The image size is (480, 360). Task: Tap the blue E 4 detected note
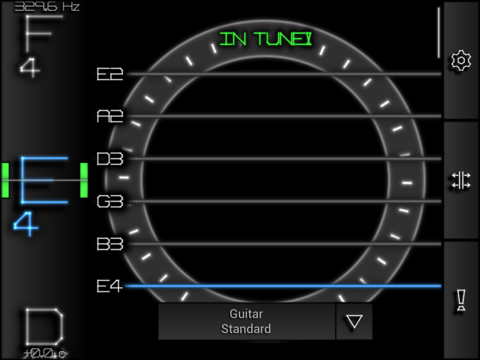click(42, 195)
